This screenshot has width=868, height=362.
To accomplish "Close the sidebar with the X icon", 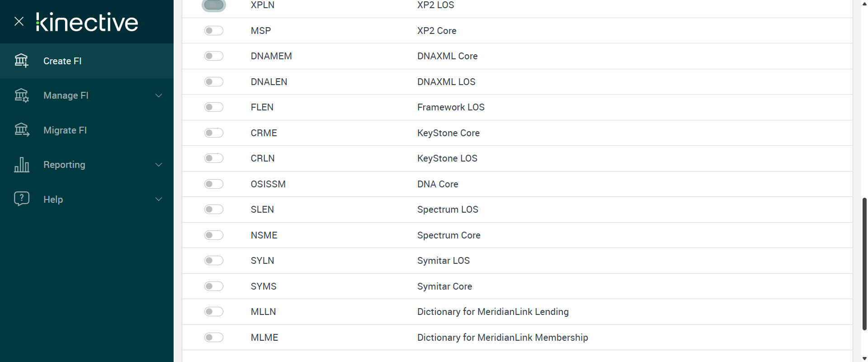I will point(19,21).
